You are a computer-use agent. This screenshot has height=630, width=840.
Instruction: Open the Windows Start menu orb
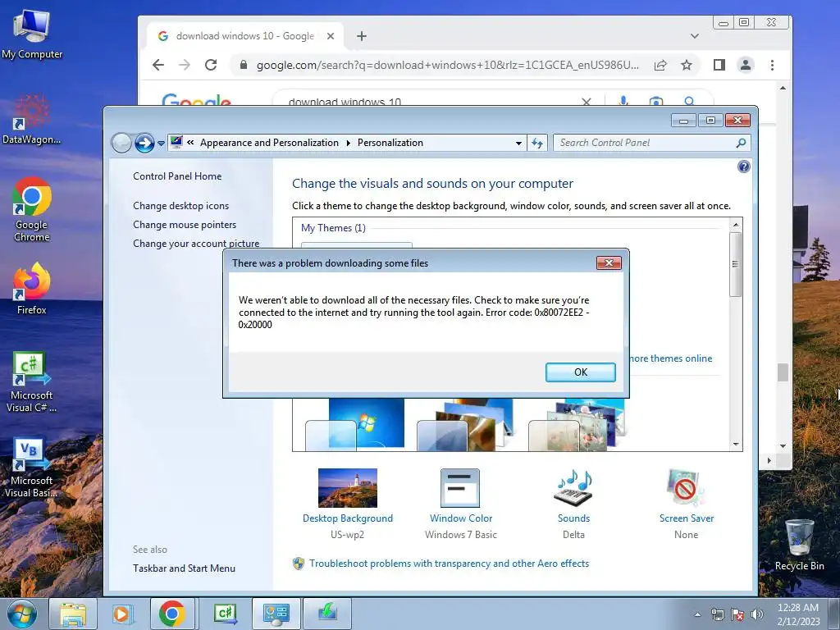point(22,614)
